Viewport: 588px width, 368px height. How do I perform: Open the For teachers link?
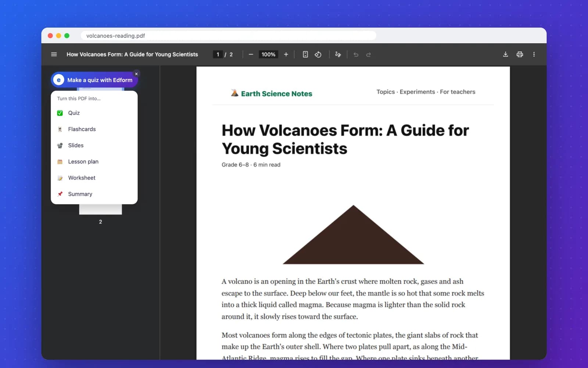pyautogui.click(x=458, y=92)
